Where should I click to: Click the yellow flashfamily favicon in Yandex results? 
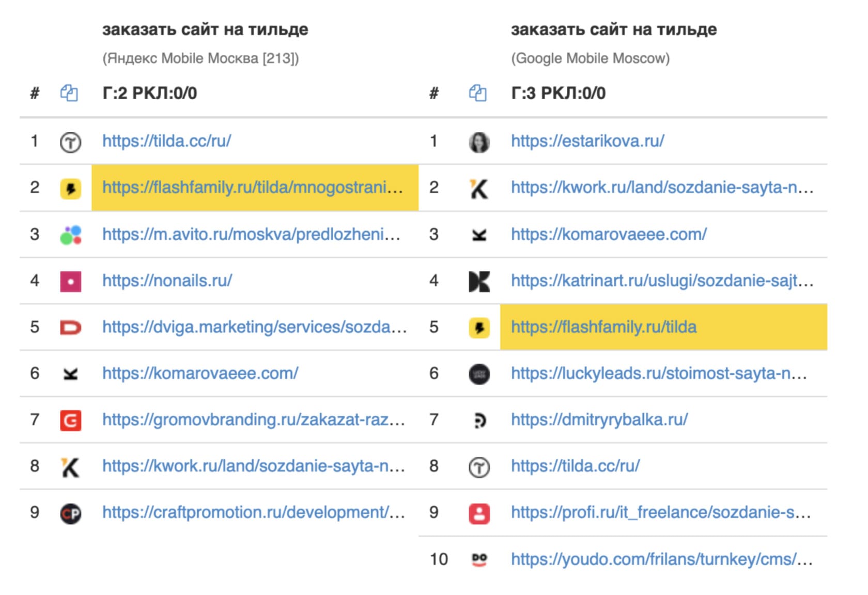coord(70,189)
